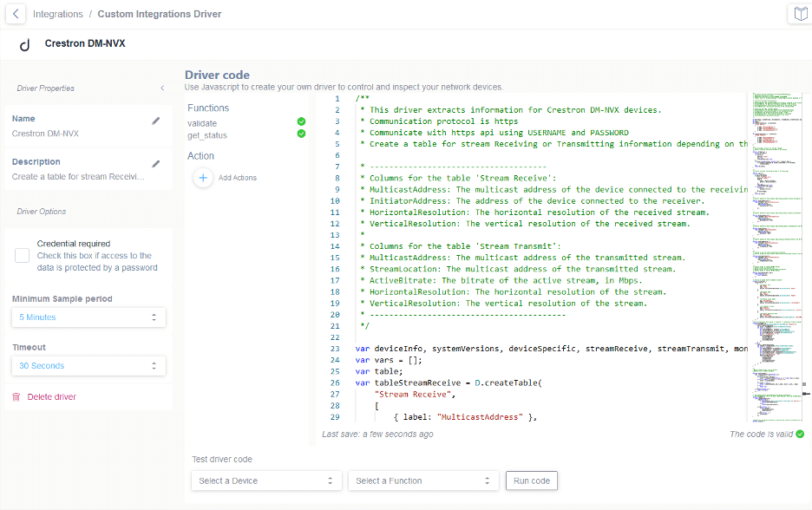The width and height of the screenshot is (812, 510).
Task: Click the comment 'Columns for the table Stream Transmit'
Action: [461, 246]
